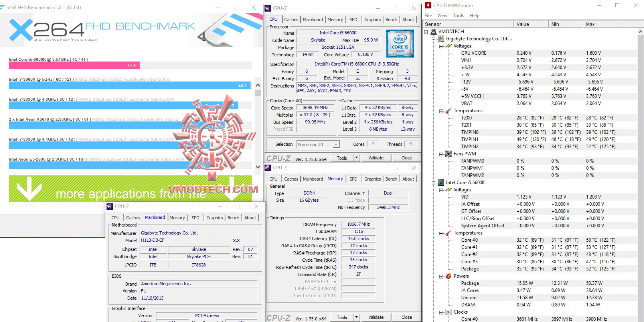Image resolution: width=644 pixels, height=322 pixels.
Task: Open the Processor #1 selection dropdown
Action: click(336, 145)
